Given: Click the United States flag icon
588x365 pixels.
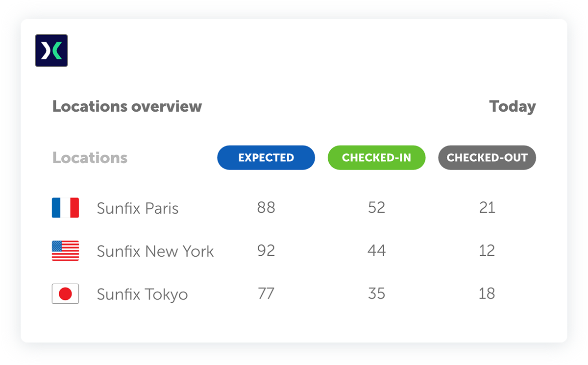Looking at the screenshot, I should pyautogui.click(x=65, y=251).
